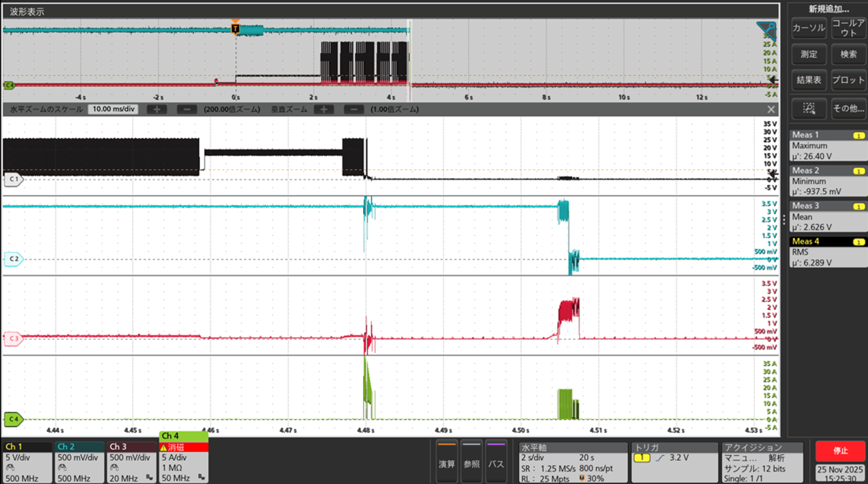Screen dimensions: 868x484
Task: Open the その他 more options menu
Action: 848,108
